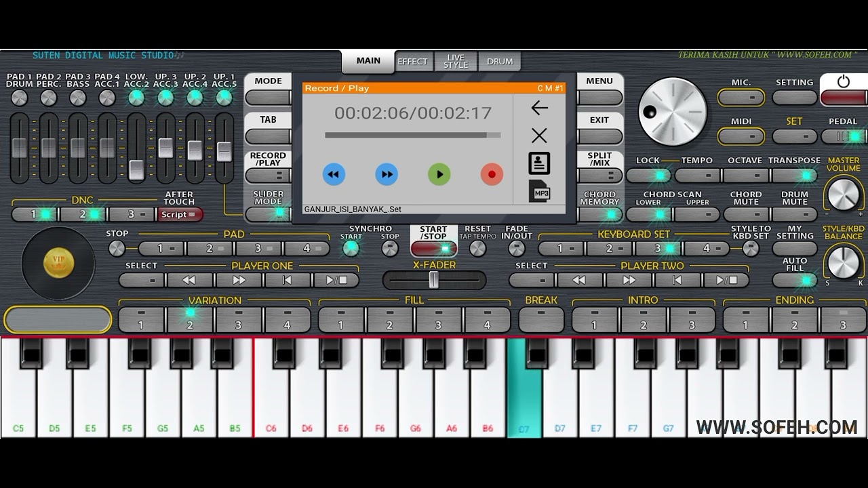Viewport: 868px width, 488px height.
Task: Adjust the X-FADER slider handle
Action: 433,280
